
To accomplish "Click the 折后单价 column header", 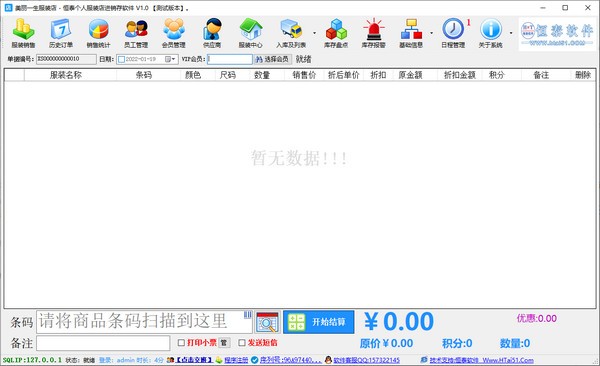I will (x=344, y=75).
